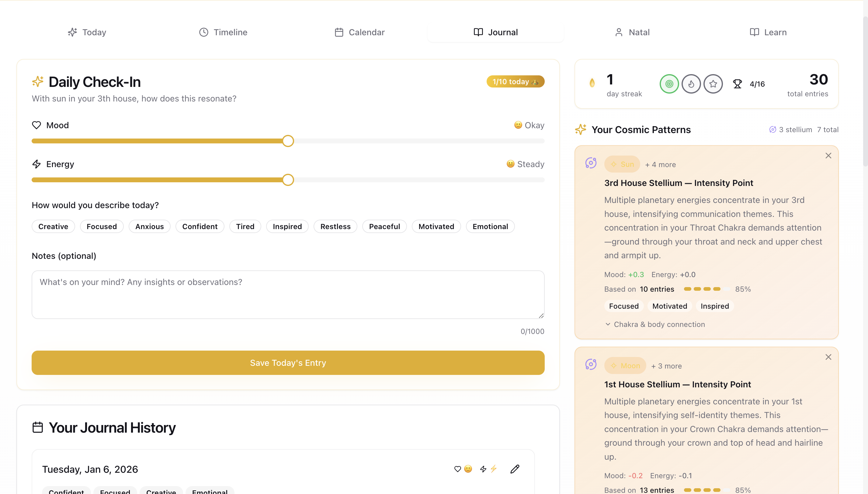Expand the '+ 3 more' planets on Moon stellium
This screenshot has width=868, height=494.
(666, 366)
